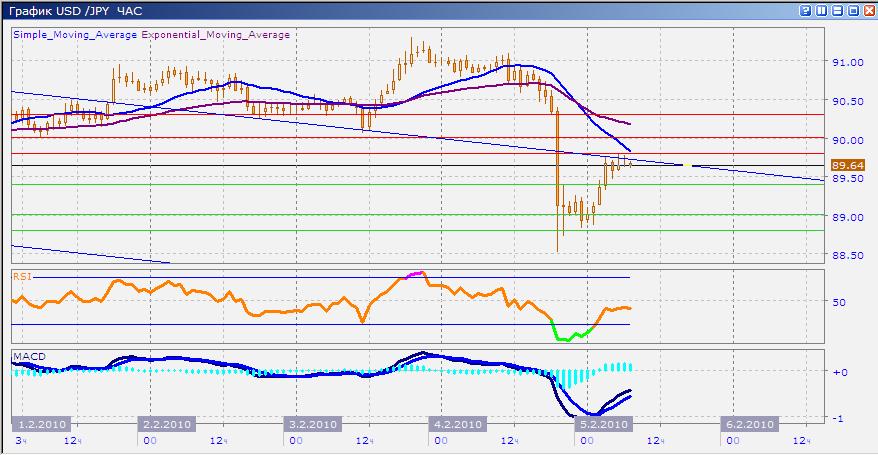Click the Simple_Moving_Average indicator label

click(76, 35)
